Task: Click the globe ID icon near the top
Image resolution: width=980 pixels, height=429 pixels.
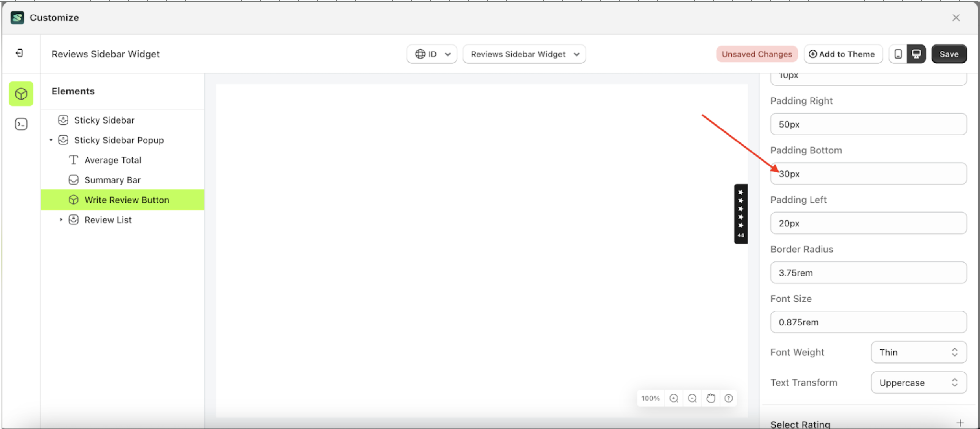Action: [421, 54]
